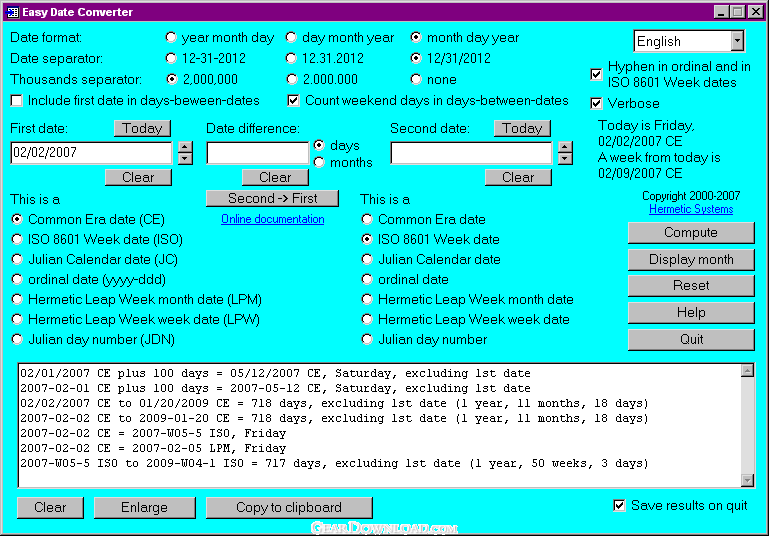
Task: Click the Compute button
Action: (691, 232)
